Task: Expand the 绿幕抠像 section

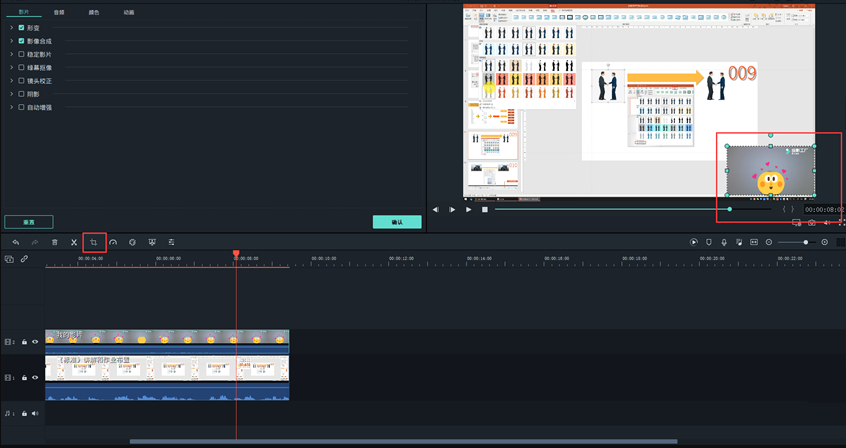Action: click(11, 67)
